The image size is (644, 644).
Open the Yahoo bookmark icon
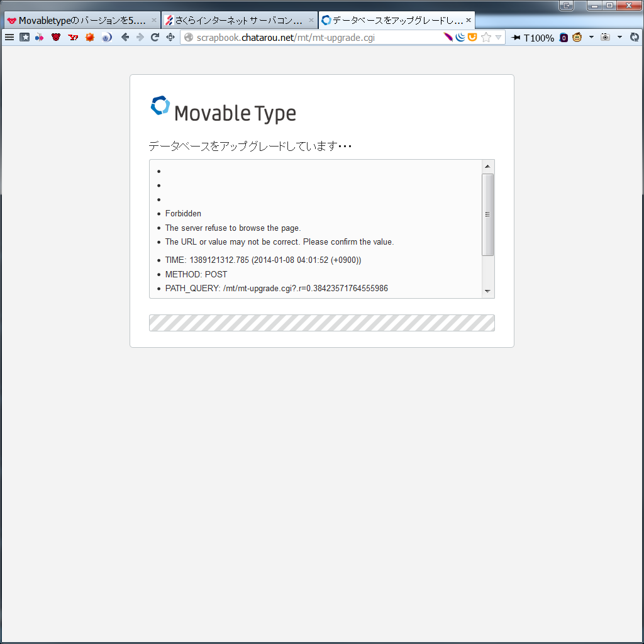[73, 37]
